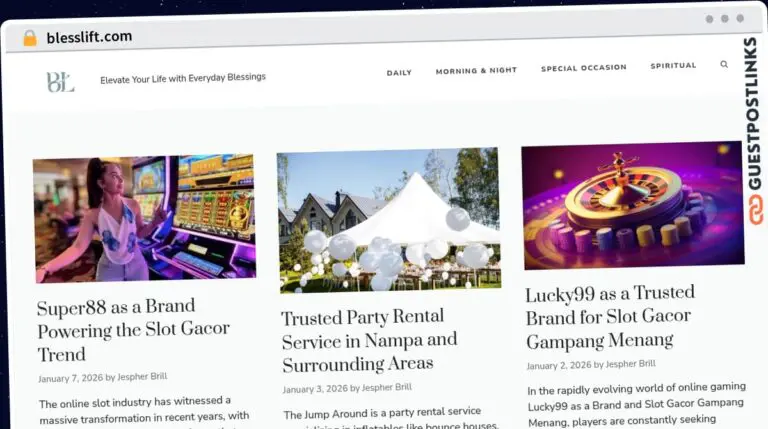Click author Jespher Brill under Super88 post
Image resolution: width=768 pixels, height=429 pixels.
[x=142, y=377]
